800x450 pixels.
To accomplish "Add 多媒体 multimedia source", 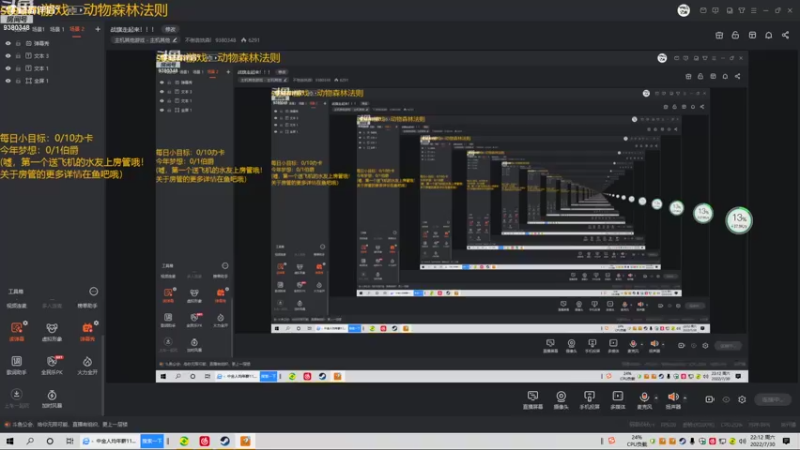I will 617,399.
